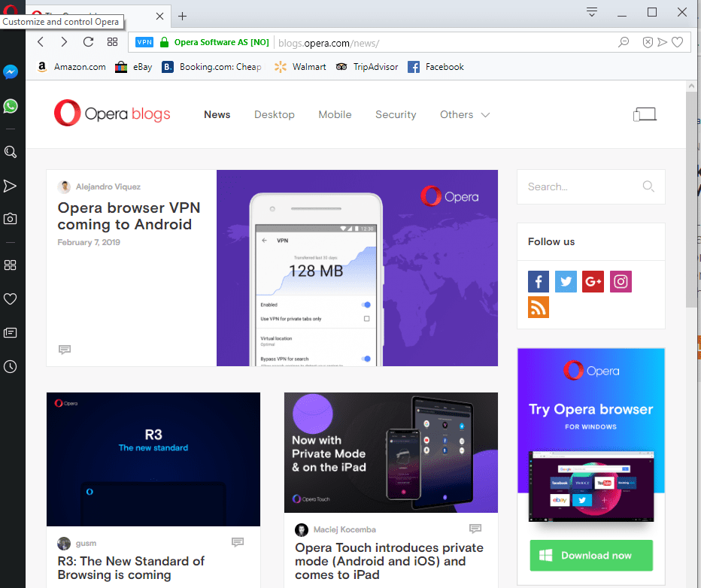Open Start Page grid icon in toolbar

112,42
